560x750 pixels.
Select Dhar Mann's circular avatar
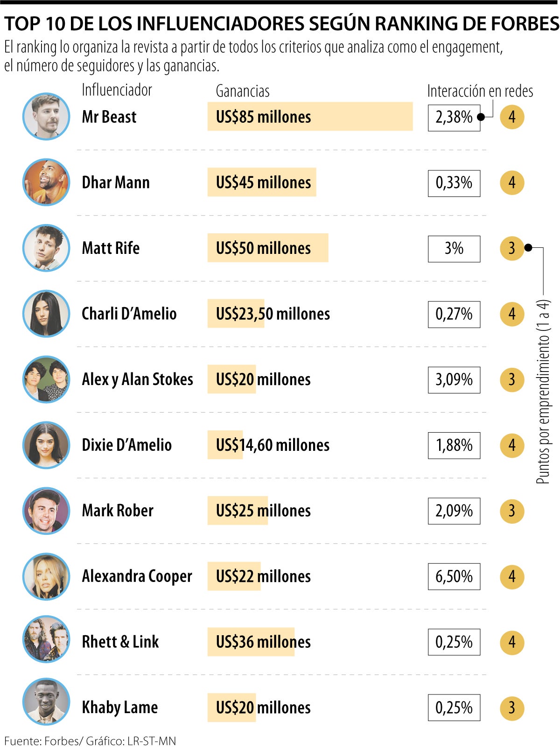pos(46,182)
